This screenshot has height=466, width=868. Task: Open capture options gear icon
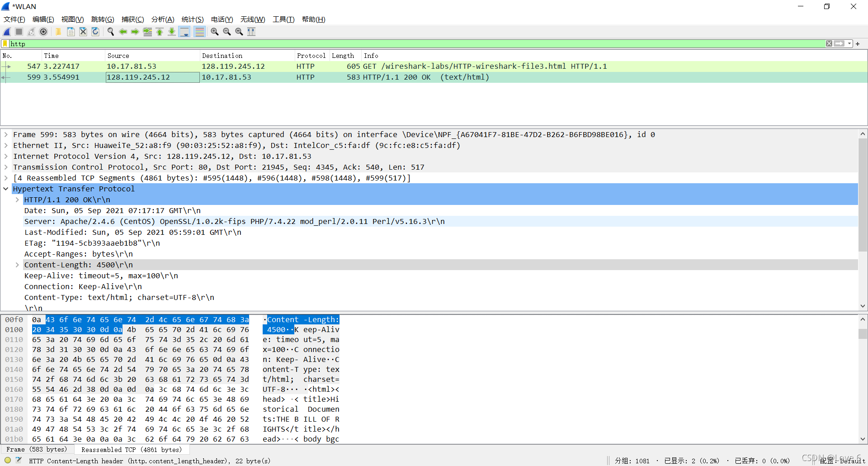coord(43,32)
